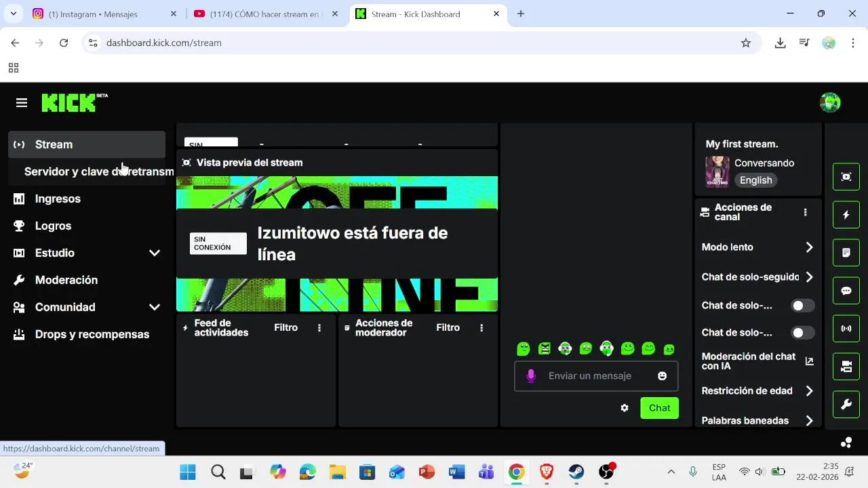Toggle the note document icon in right rail

point(846,253)
